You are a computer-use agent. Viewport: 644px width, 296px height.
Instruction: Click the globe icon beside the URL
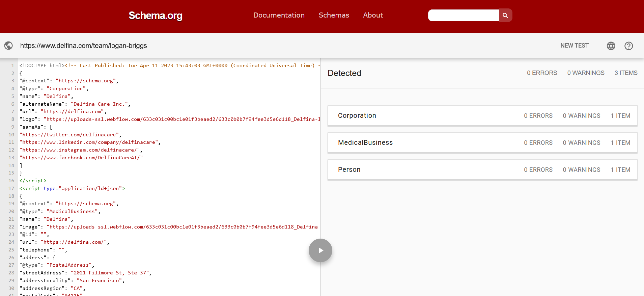(8, 46)
